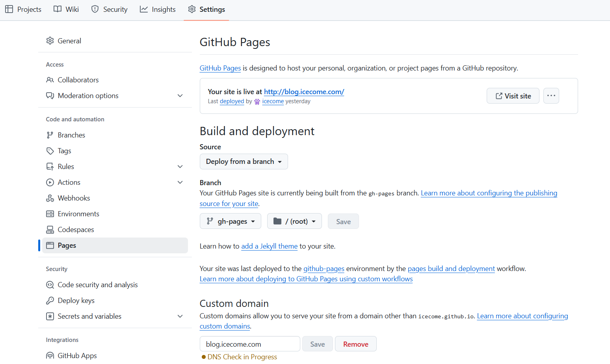Click the Collaborators people icon
Image resolution: width=610 pixels, height=364 pixels.
50,80
